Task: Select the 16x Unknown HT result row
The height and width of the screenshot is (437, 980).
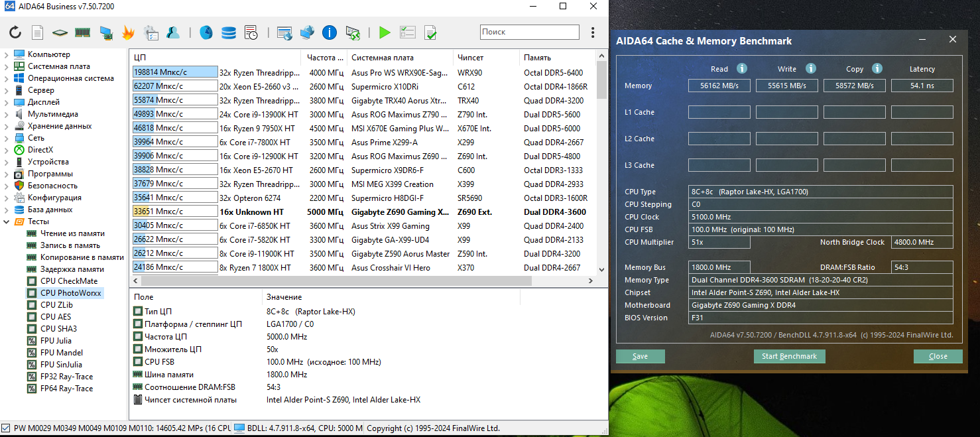Action: point(363,212)
